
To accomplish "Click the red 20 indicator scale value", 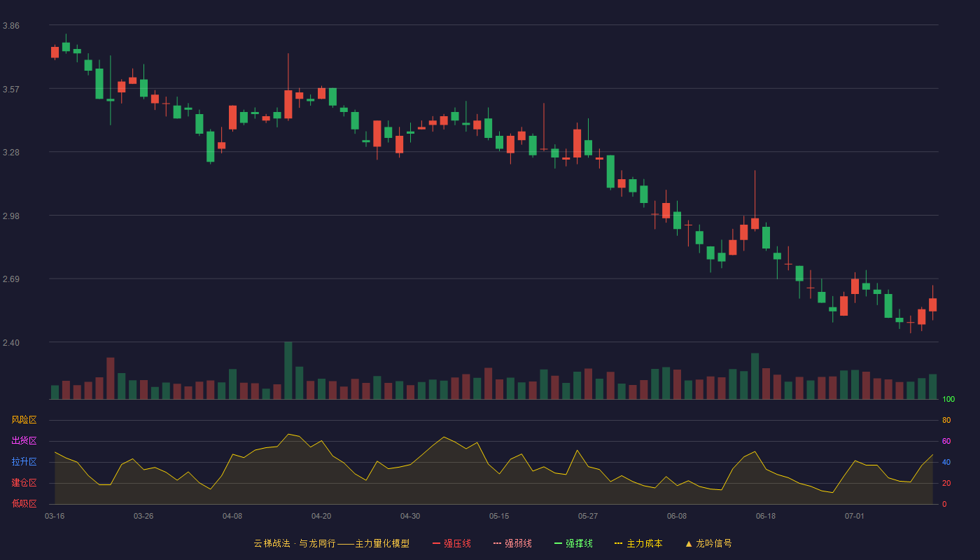I will point(946,484).
